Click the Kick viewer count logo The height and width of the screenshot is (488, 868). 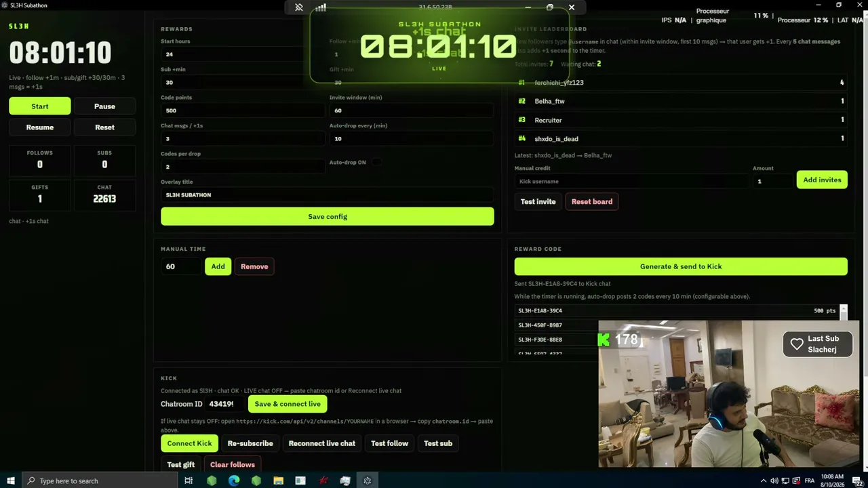pos(604,340)
